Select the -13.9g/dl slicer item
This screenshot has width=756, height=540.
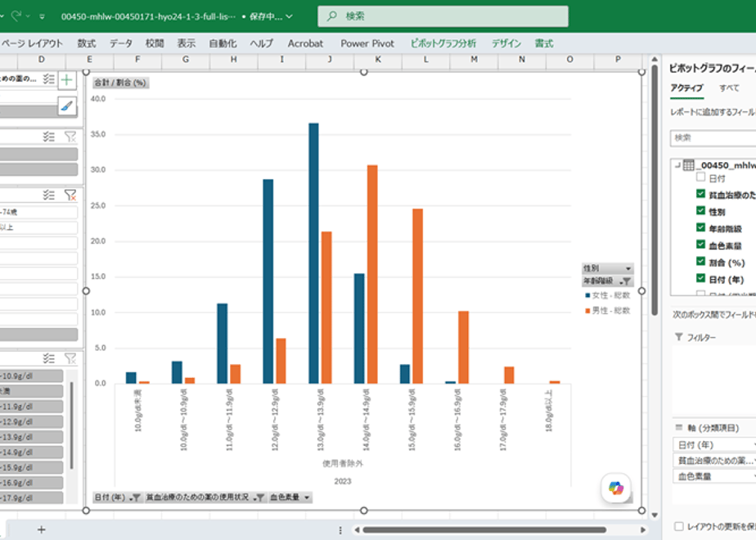point(31,437)
